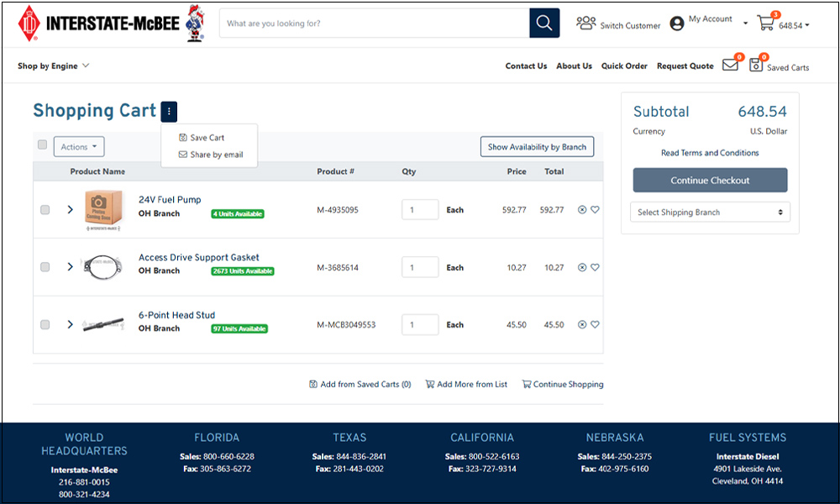Screen dimensions: 840x504
Task: Open the Select Shipping Branch dropdown
Action: point(710,212)
